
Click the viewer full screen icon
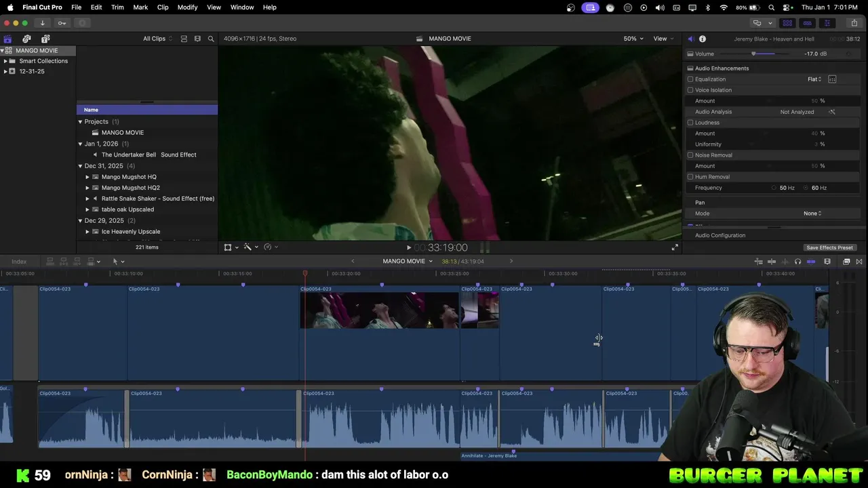point(675,247)
